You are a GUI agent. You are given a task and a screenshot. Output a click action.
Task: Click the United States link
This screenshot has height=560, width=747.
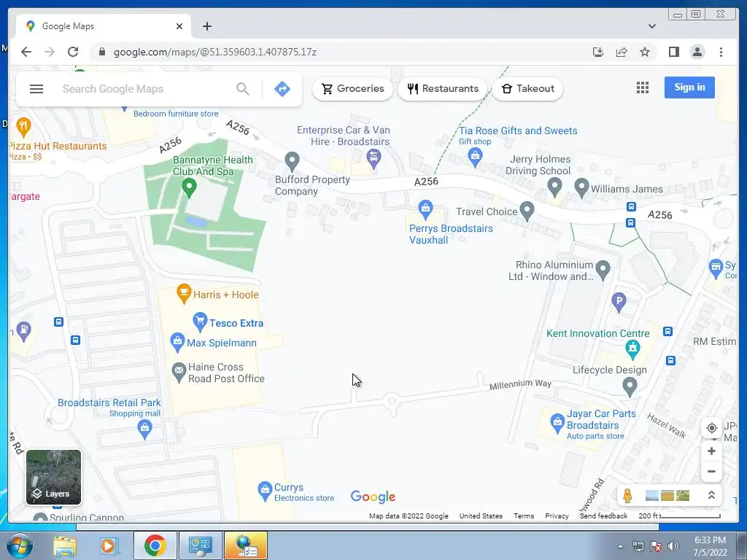tap(481, 516)
